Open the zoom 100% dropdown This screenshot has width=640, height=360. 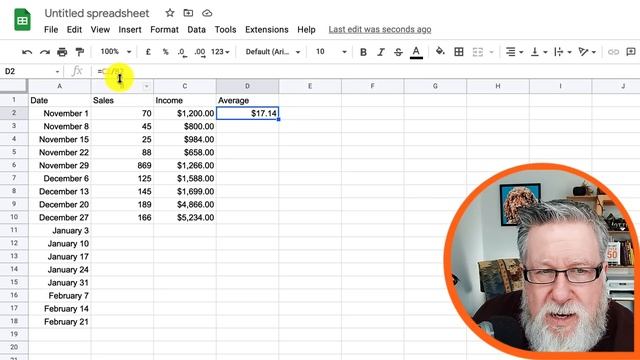pyautogui.click(x=116, y=52)
